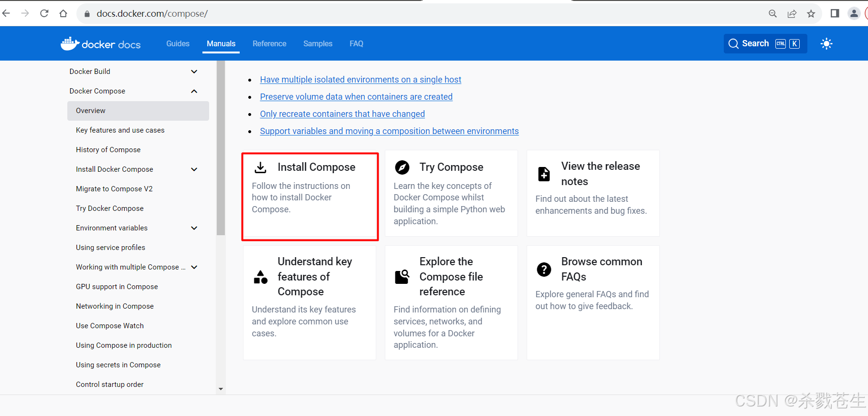This screenshot has width=868, height=416.
Task: Go to the browser home page icon
Action: click(63, 13)
